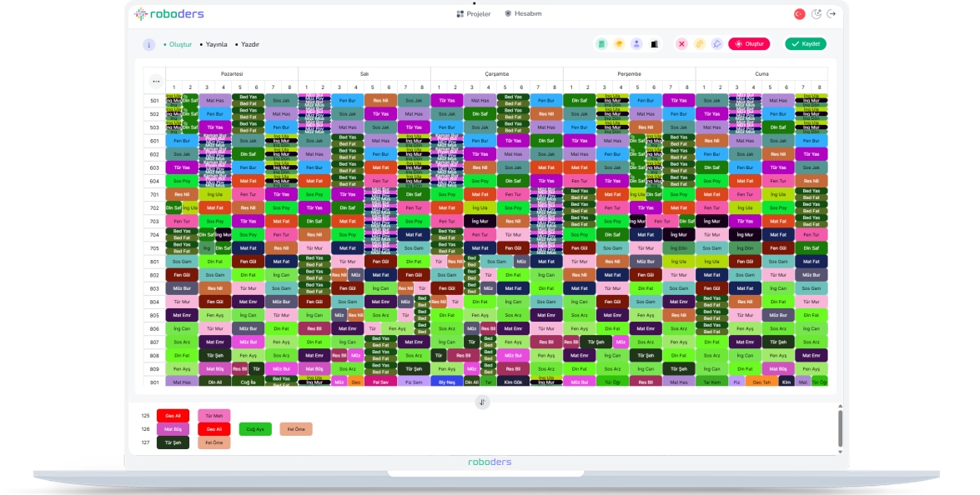Click the red X clear icon
This screenshot has height=495, width=980.
(x=682, y=44)
